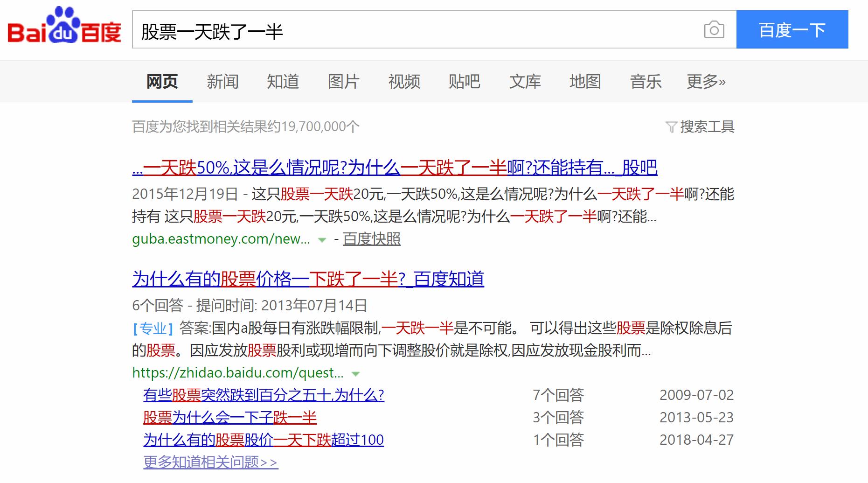The height and width of the screenshot is (483, 868).
Task: Open 更多知道相关问题 link
Action: 209,462
